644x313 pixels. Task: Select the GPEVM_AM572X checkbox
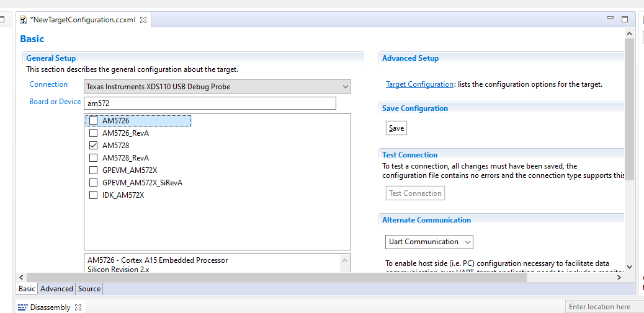click(x=94, y=170)
